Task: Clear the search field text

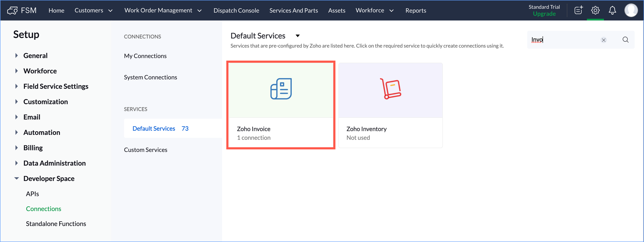Action: pyautogui.click(x=604, y=40)
